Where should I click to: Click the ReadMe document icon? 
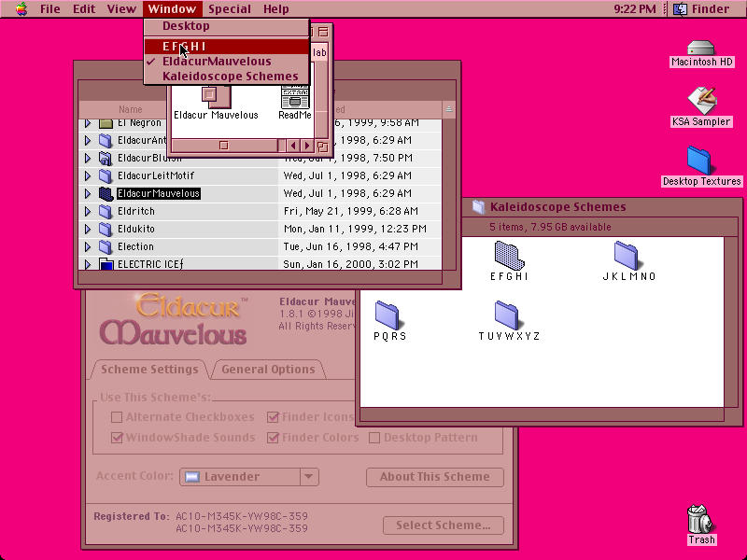295,97
